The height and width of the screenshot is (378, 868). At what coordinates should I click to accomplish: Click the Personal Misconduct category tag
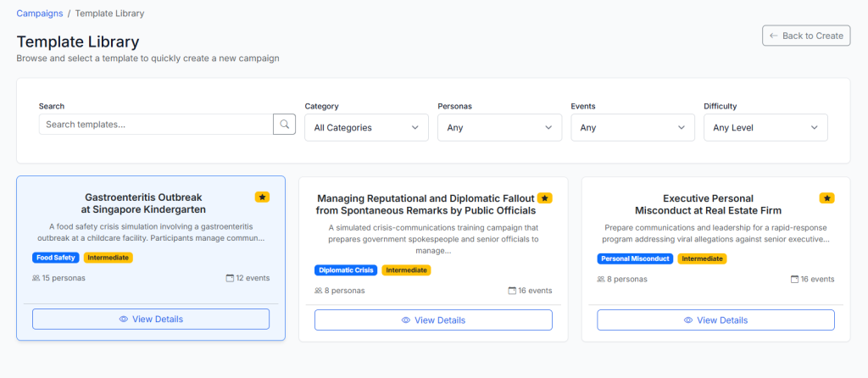pos(636,258)
